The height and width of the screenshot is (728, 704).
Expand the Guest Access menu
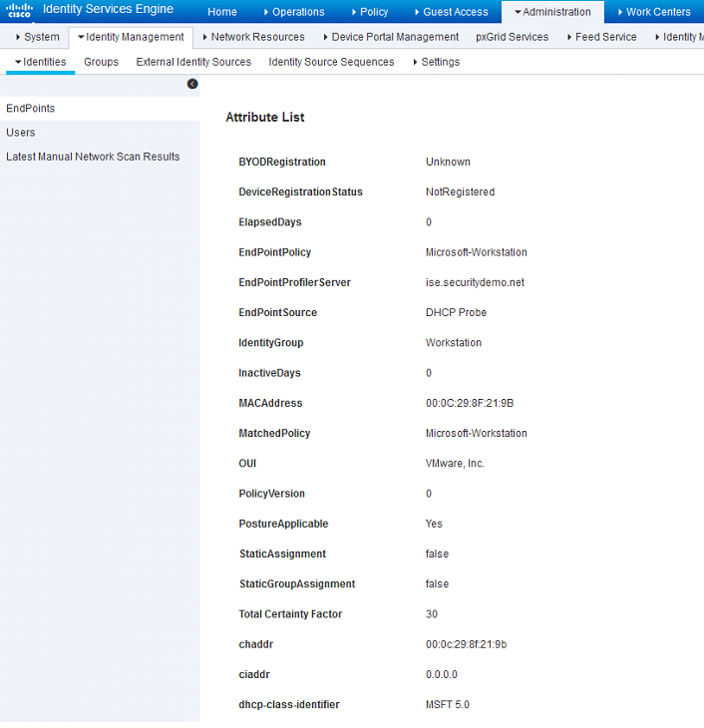click(x=452, y=12)
